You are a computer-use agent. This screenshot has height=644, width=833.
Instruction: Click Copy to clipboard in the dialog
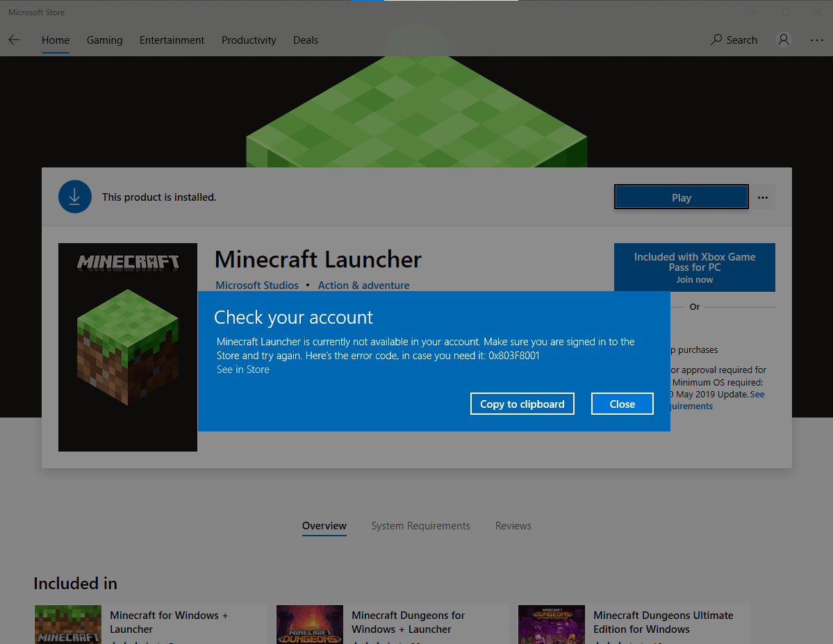522,404
